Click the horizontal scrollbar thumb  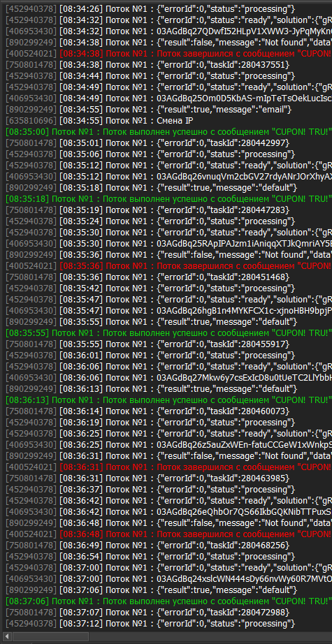coord(50,636)
